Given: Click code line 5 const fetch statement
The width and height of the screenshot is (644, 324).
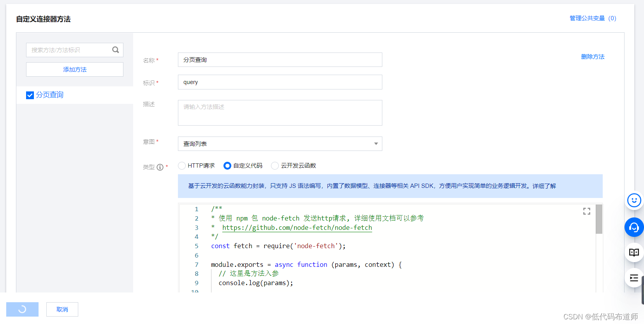Looking at the screenshot, I should pyautogui.click(x=278, y=246).
